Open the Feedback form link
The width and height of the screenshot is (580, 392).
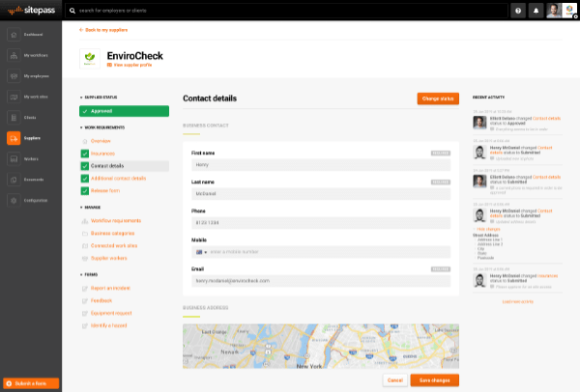[x=101, y=301]
